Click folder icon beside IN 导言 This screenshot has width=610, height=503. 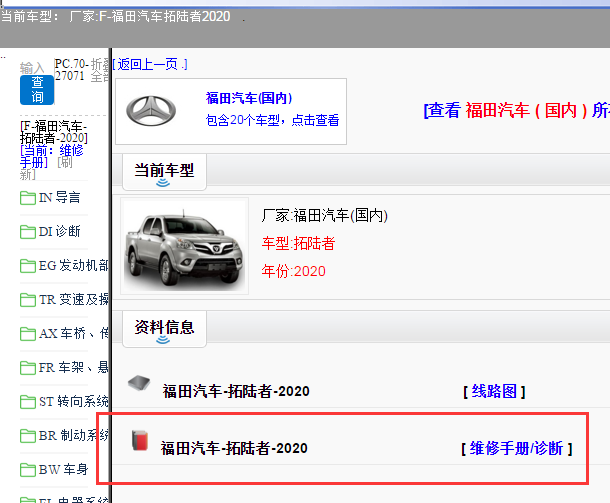[28, 198]
